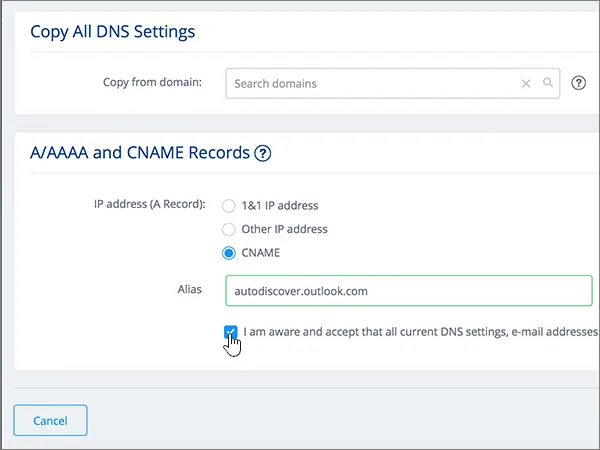Click the 'CNAME' option label text
Viewport: 600px width, 450px height.
point(261,253)
